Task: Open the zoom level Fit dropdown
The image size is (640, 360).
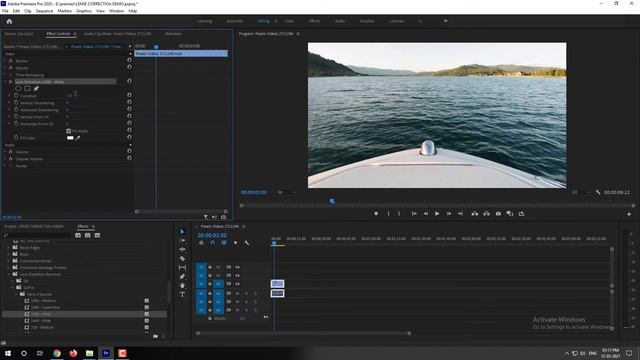Action: [287, 192]
